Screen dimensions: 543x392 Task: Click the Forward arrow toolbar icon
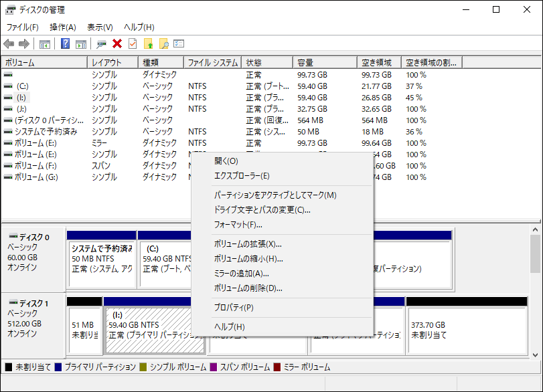point(24,44)
